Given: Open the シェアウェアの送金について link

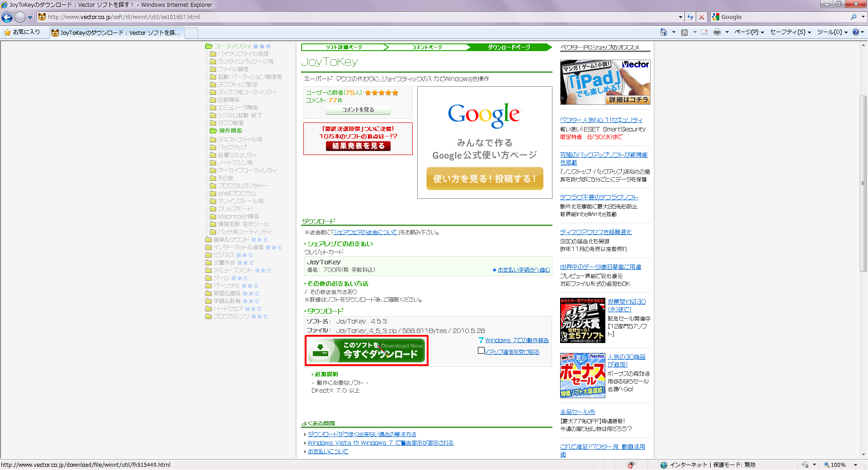Looking at the screenshot, I should pos(365,232).
